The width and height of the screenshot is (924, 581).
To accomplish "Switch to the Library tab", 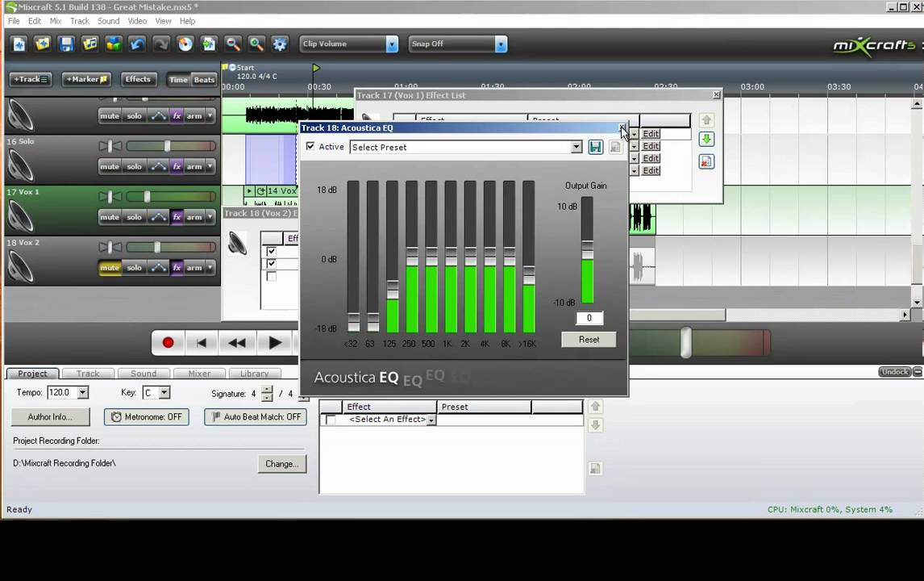I will (255, 374).
